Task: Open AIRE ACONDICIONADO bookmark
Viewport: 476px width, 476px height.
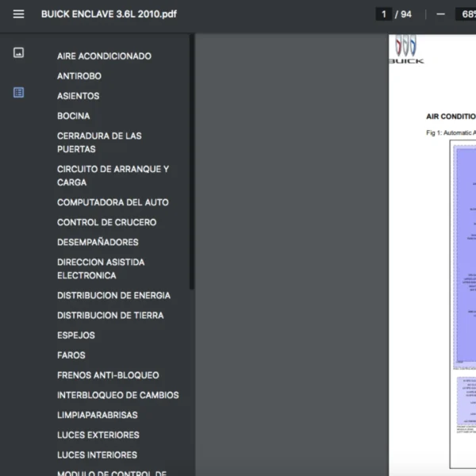Action: (104, 56)
